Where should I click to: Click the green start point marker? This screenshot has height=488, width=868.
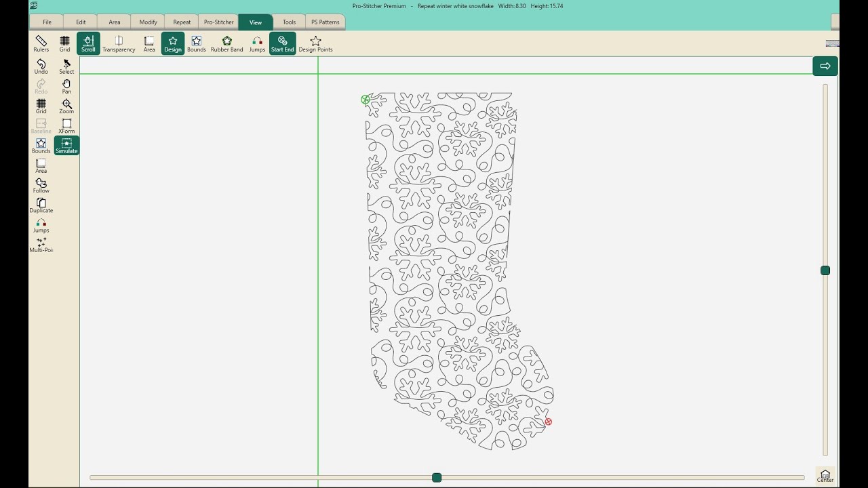pos(366,100)
